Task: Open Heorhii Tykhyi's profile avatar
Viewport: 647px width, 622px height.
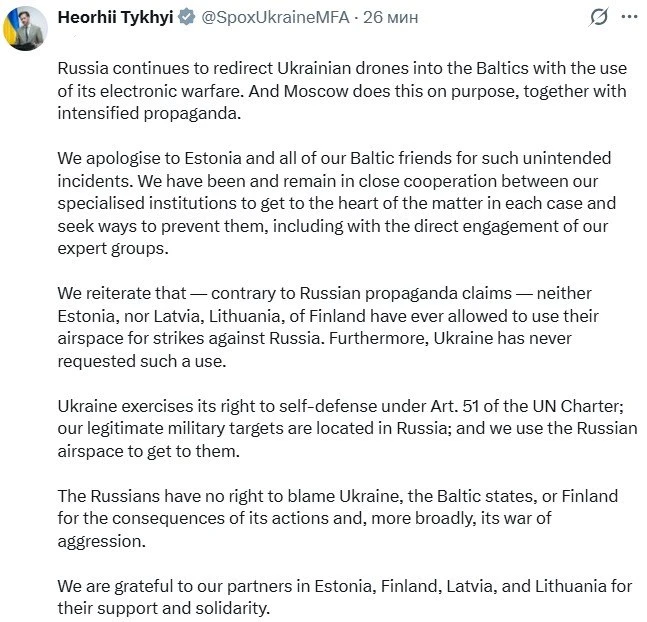Action: pos(25,28)
